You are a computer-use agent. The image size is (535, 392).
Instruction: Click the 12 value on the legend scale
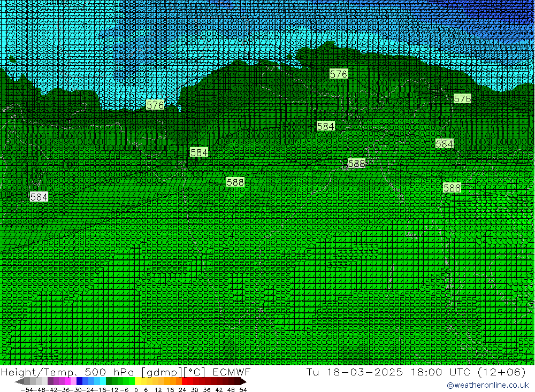pyautogui.click(x=158, y=390)
